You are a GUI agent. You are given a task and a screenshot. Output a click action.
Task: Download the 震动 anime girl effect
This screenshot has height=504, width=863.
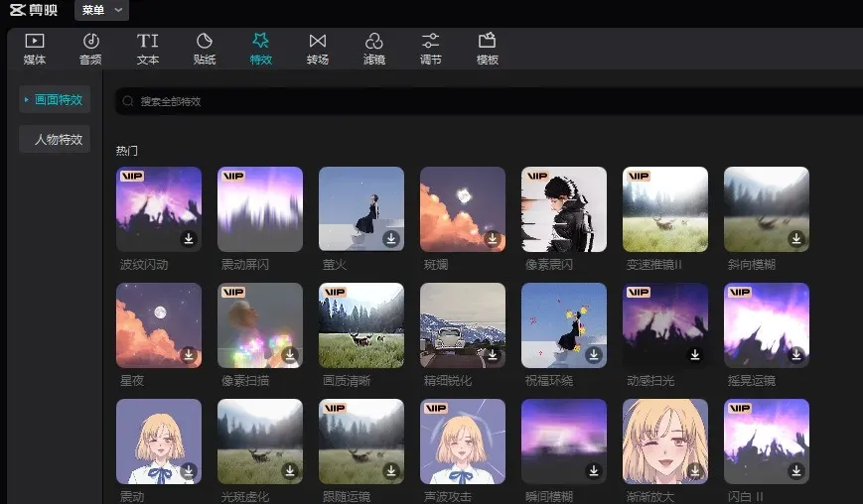tap(189, 471)
